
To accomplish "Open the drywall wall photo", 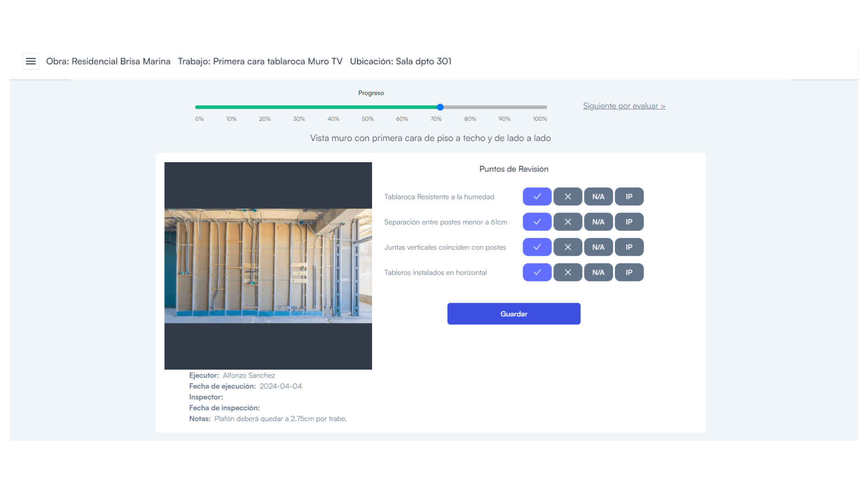I will (268, 266).
